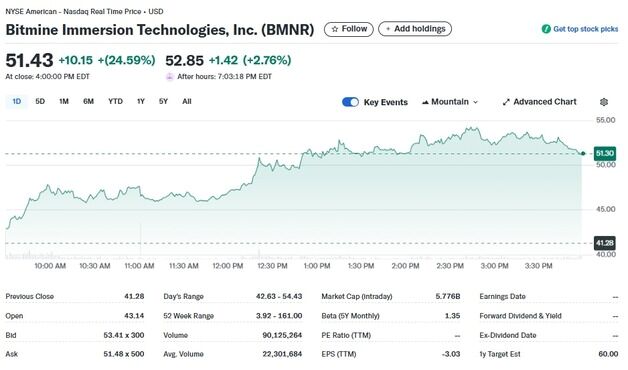Click the green top stock picks icon
Image resolution: width=628 pixels, height=370 pixels.
[546, 29]
